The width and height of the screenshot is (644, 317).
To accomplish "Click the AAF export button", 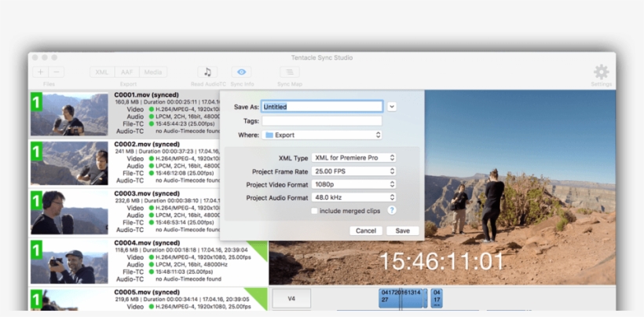I will coord(127,72).
